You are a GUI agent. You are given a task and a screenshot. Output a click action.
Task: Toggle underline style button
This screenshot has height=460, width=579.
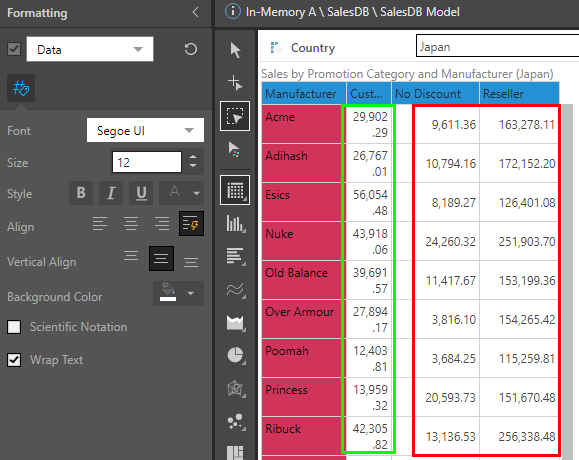click(x=141, y=193)
